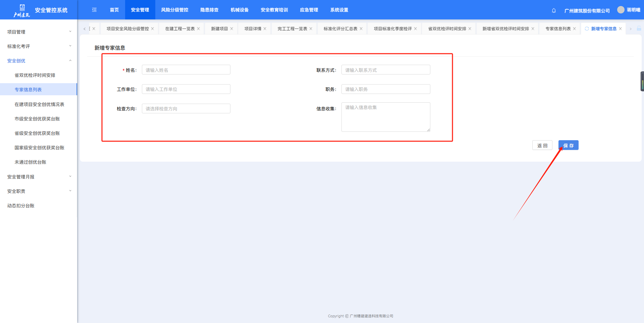644x323 pixels.
Task: Switch to the 项目详情 tab
Action: pyautogui.click(x=253, y=29)
